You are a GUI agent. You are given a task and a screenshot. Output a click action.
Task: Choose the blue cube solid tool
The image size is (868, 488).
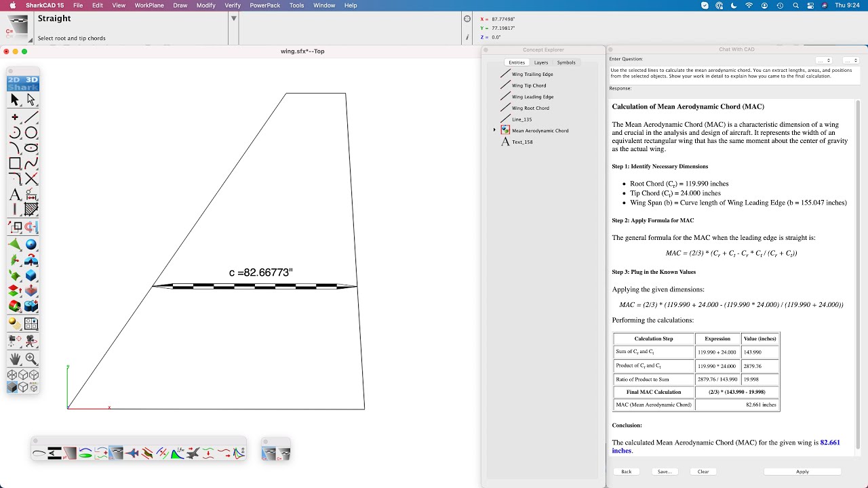[x=31, y=275]
